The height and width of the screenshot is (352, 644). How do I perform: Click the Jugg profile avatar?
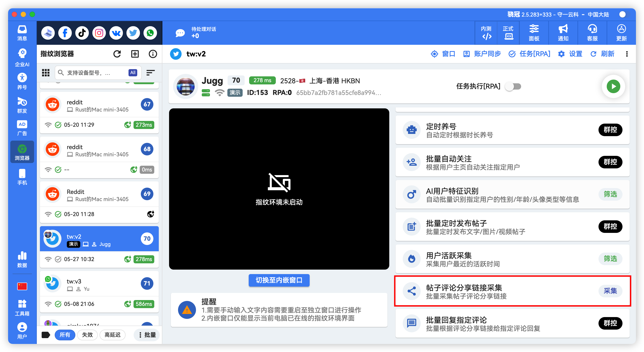pyautogui.click(x=185, y=86)
